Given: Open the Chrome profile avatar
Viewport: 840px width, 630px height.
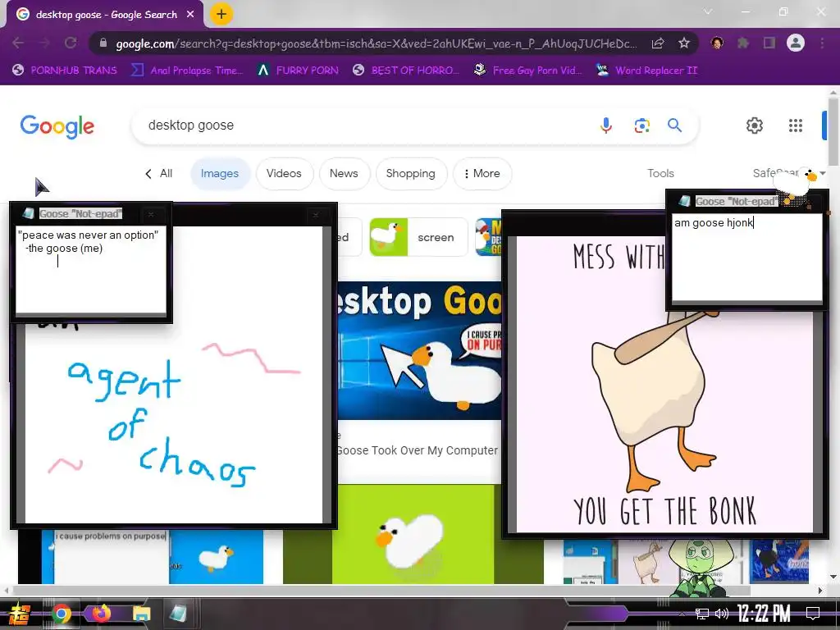Looking at the screenshot, I should [796, 43].
